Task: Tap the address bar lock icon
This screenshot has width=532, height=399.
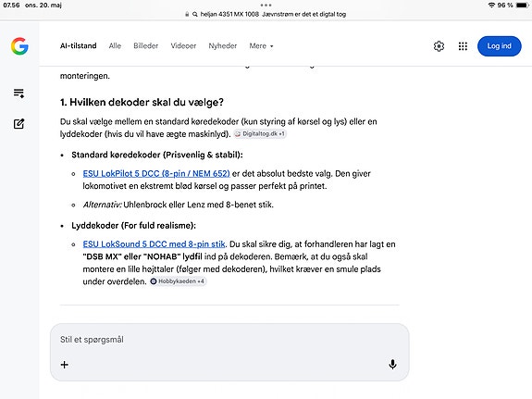Action: [x=187, y=14]
